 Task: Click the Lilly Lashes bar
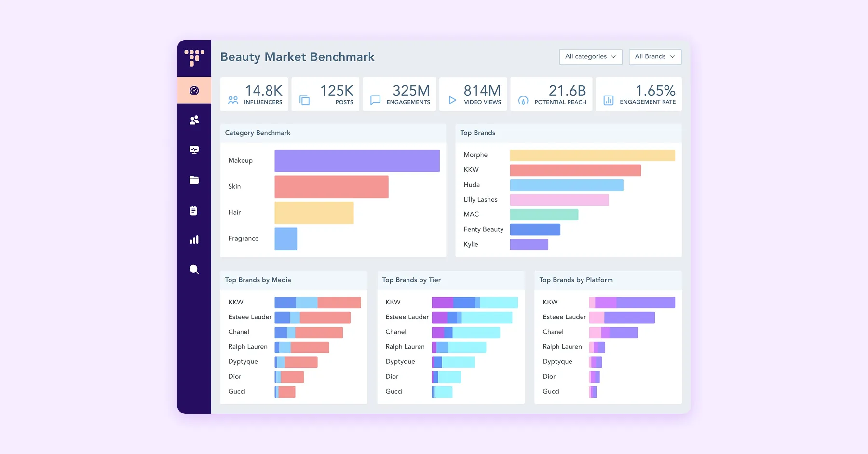[x=559, y=200]
